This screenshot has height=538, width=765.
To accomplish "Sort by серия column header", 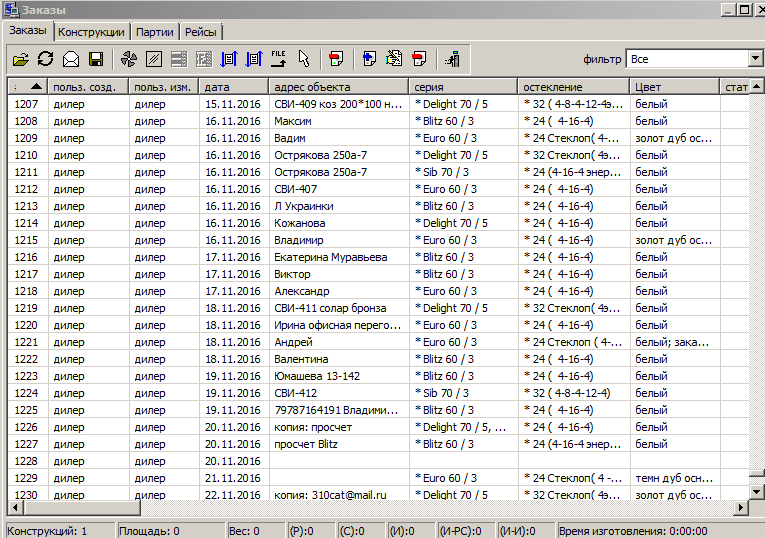I will click(463, 87).
